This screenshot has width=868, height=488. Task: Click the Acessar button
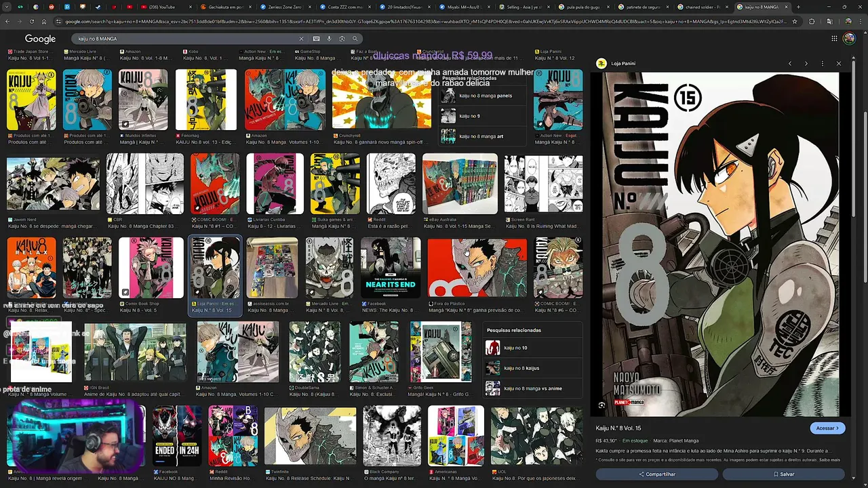827,428
